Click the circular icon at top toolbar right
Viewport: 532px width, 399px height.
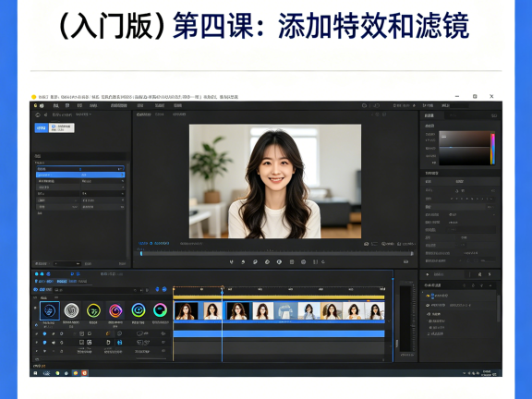point(364,106)
